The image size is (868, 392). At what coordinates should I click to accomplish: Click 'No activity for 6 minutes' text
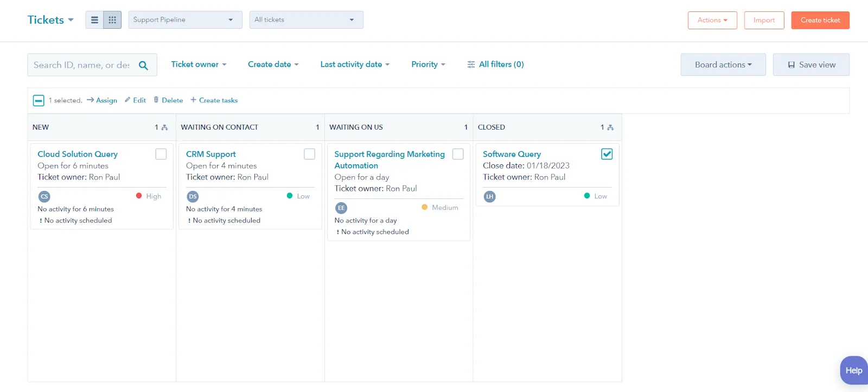[75, 209]
